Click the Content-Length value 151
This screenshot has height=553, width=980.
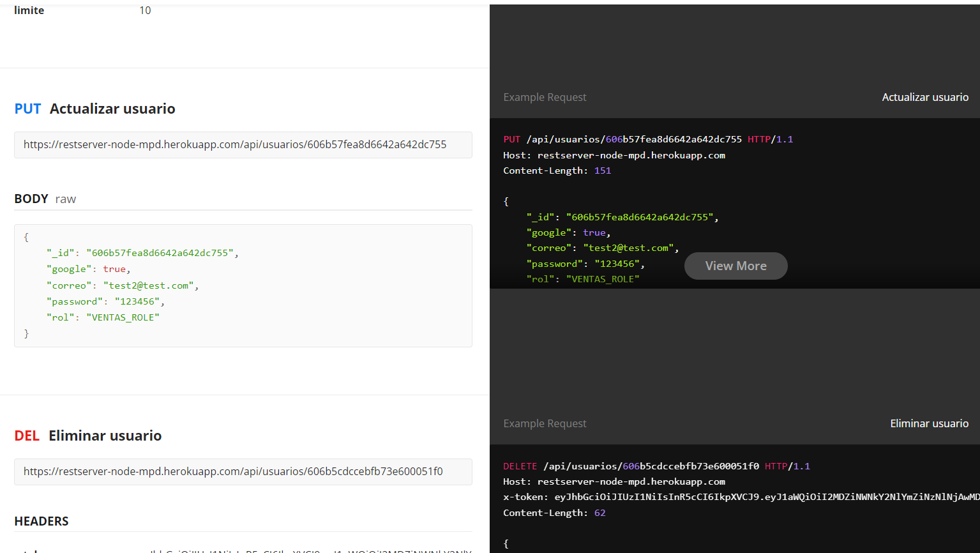602,170
